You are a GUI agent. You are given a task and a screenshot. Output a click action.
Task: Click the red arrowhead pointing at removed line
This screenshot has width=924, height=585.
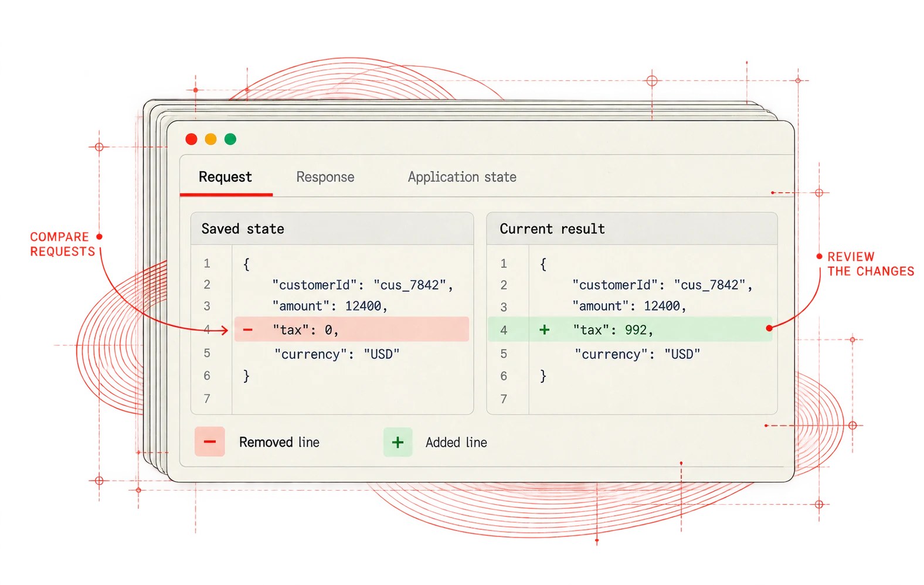point(225,331)
